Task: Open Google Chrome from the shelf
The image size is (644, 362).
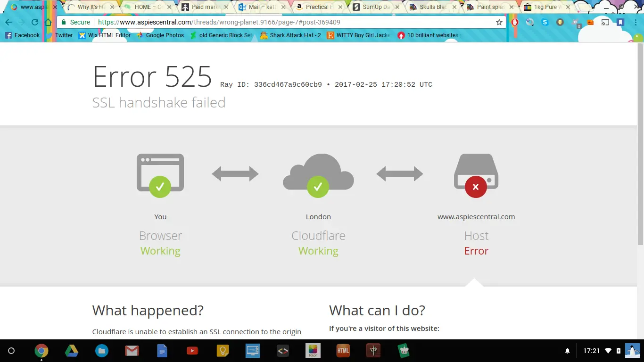Action: (41, 351)
